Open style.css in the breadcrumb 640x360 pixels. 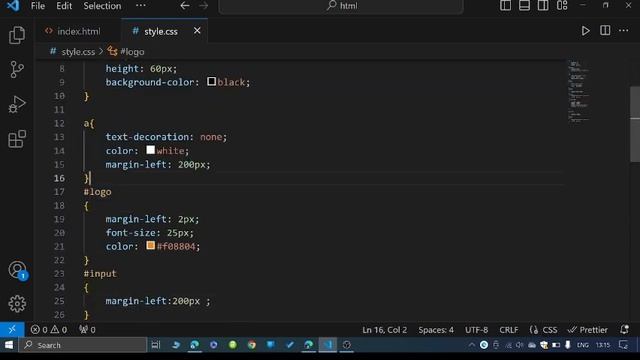78,52
